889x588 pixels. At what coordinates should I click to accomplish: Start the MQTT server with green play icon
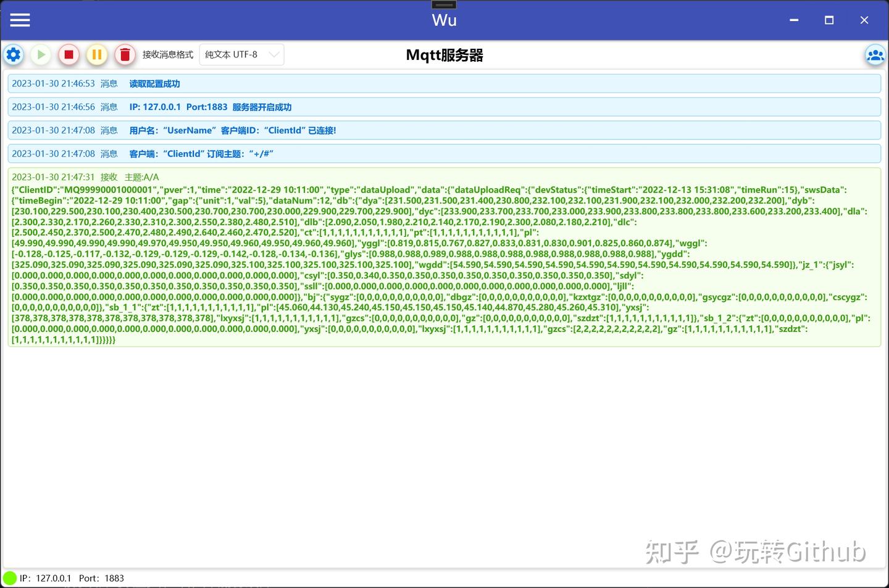[41, 54]
